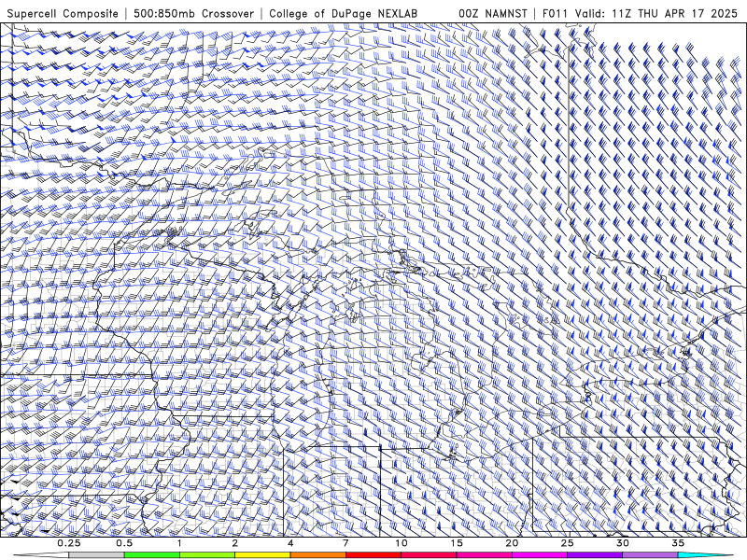The image size is (747, 560).
Task: Click the '7' legend value
Action: (345, 543)
